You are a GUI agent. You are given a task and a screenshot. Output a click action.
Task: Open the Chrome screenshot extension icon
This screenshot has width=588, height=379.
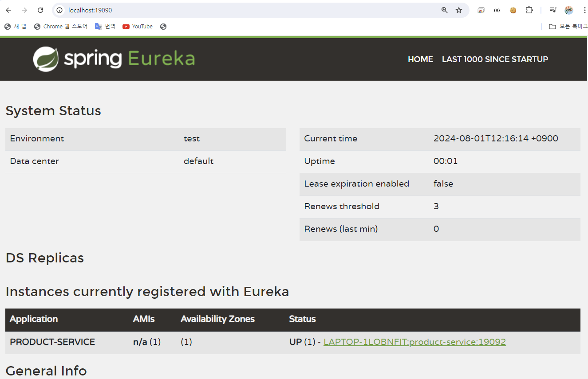tap(481, 10)
